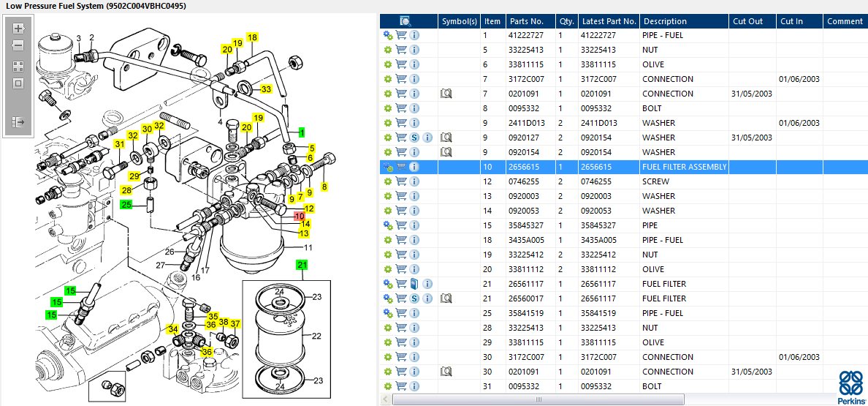
Task: Open the book symbol for part 0920154 row
Action: pyautogui.click(x=446, y=151)
